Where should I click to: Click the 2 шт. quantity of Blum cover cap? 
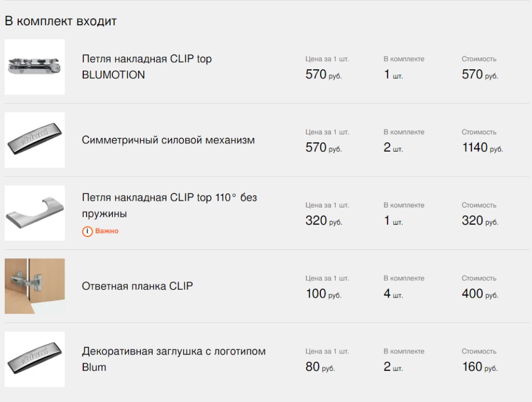393,367
